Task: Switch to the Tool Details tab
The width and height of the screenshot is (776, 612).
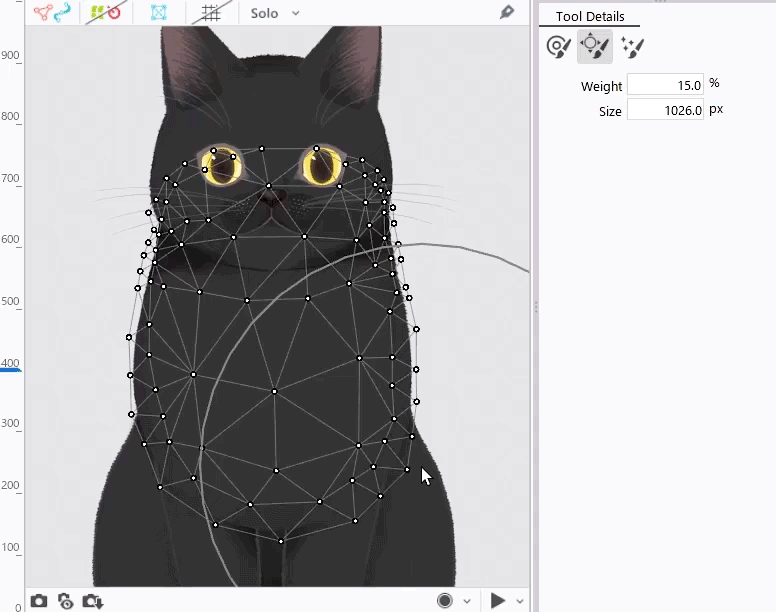Action: coord(590,16)
